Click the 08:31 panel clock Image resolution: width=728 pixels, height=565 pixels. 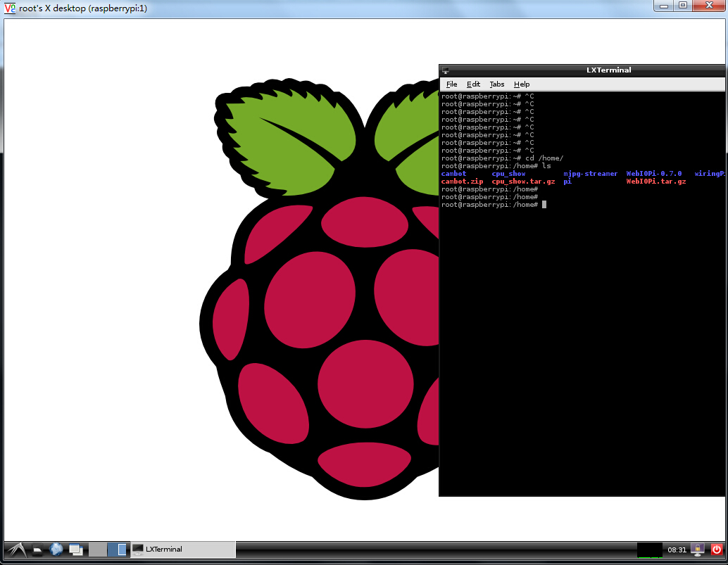(x=677, y=550)
